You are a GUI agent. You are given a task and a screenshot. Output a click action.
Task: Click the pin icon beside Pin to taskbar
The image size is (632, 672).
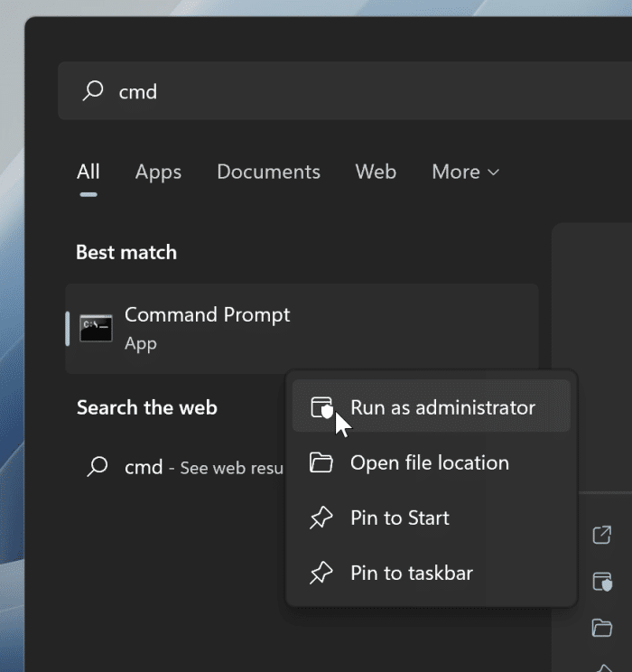coord(321,573)
